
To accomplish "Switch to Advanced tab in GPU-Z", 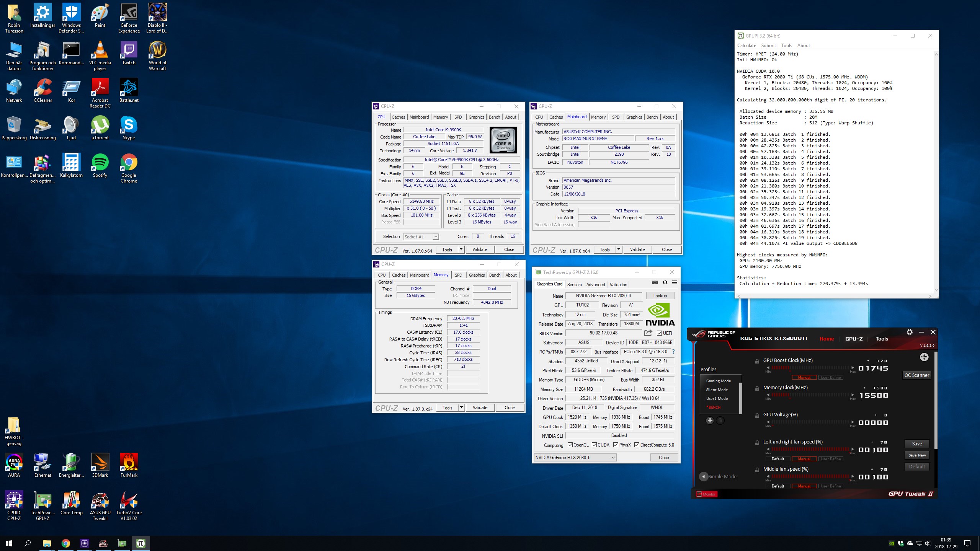I will click(x=595, y=284).
